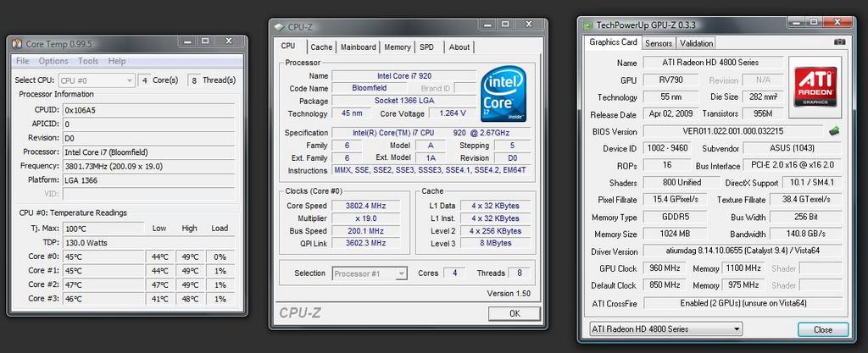Click the Bus Speed value 200.1 MHz
The image size is (868, 353).
[x=366, y=231]
